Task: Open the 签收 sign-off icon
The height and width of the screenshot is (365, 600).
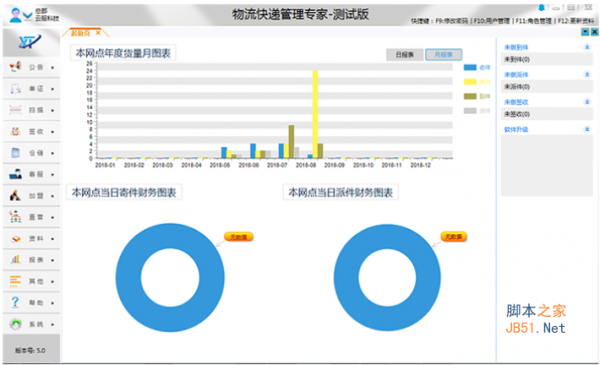Action: 15,131
